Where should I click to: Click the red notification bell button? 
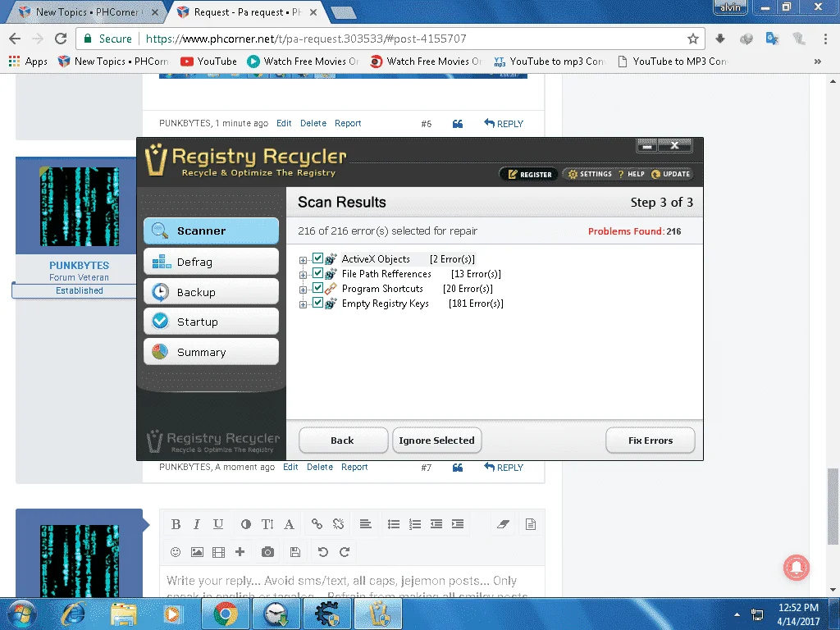point(797,568)
